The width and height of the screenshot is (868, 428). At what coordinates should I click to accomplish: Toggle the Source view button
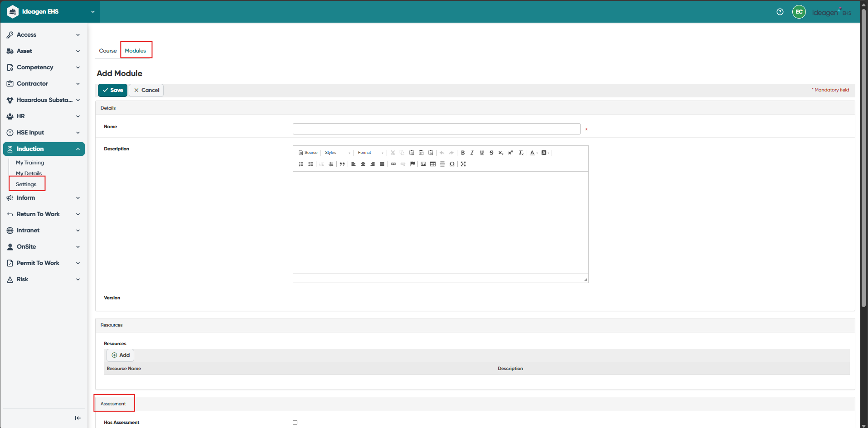(x=308, y=153)
